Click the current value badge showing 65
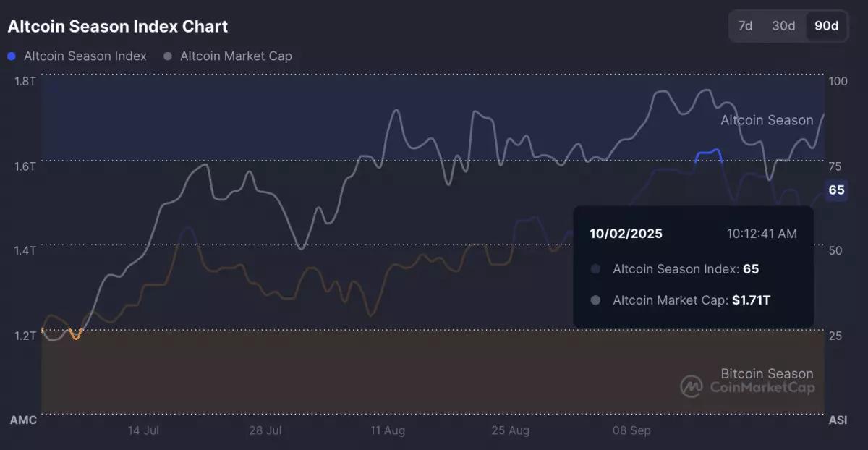 pos(836,190)
